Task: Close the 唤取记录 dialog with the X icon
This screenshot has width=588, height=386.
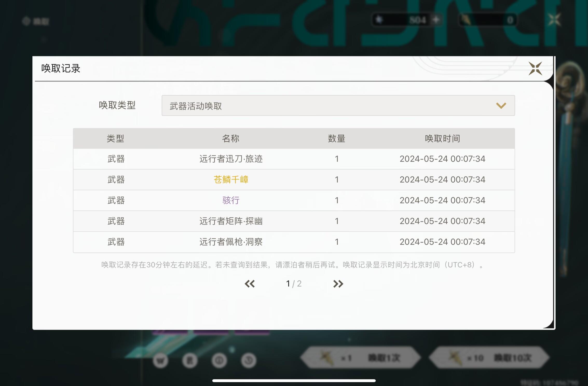Action: 535,69
